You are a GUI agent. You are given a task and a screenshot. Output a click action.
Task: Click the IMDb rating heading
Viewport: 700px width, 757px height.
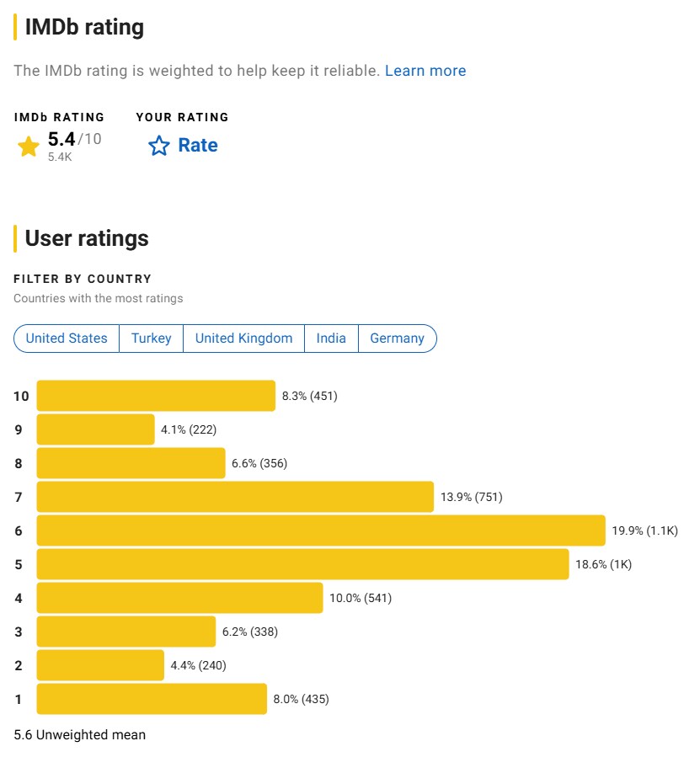[82, 27]
